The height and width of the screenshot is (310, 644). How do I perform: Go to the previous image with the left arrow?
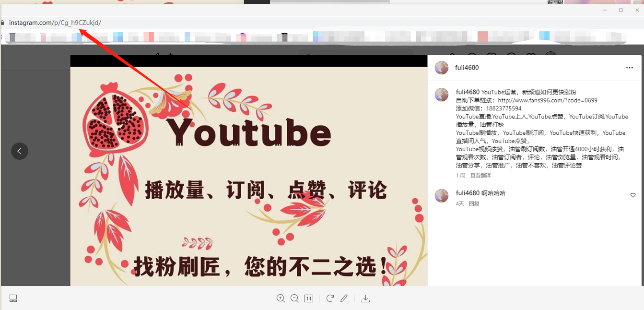[x=20, y=151]
